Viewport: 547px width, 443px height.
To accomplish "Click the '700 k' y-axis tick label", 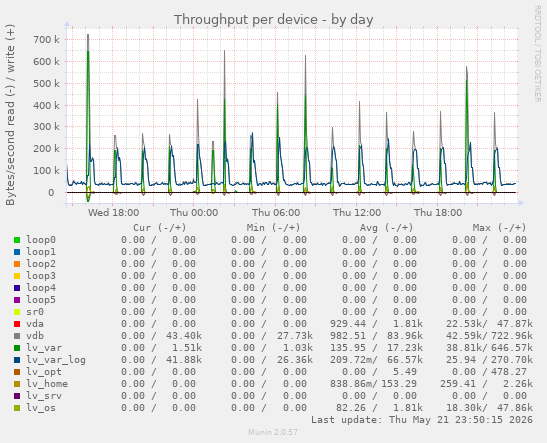I will click(x=46, y=39).
